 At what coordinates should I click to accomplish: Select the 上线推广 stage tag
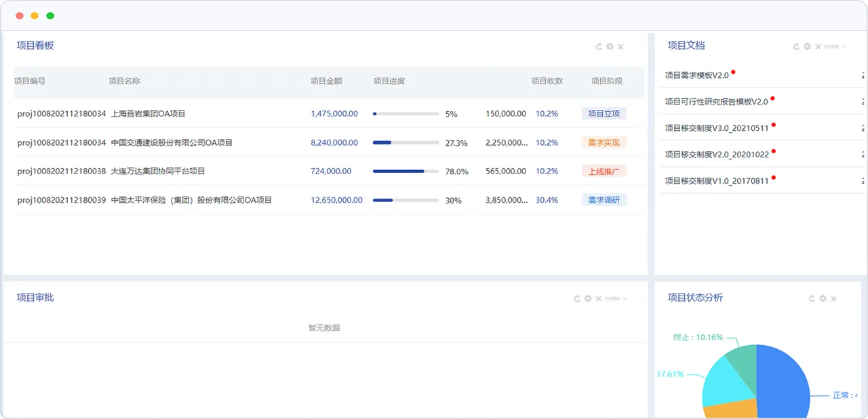click(x=604, y=172)
